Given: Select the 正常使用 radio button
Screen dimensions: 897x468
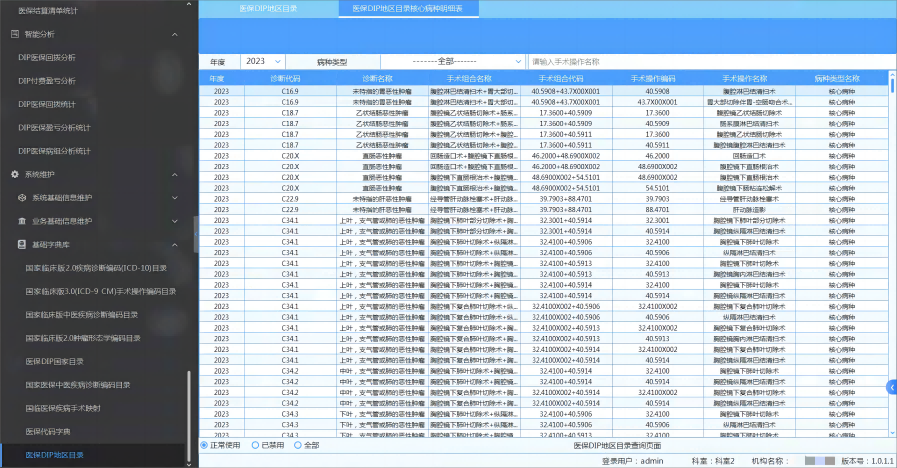Looking at the screenshot, I should coord(204,445).
